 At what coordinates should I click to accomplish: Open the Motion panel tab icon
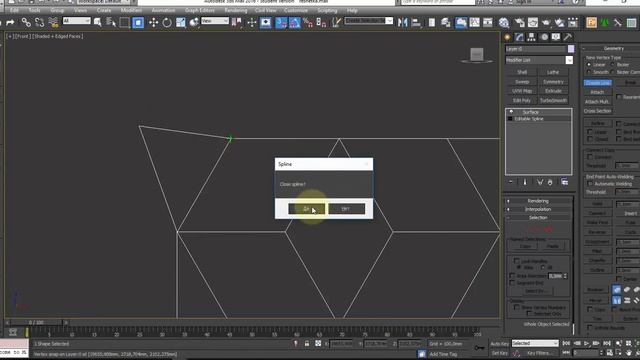tap(544, 37)
